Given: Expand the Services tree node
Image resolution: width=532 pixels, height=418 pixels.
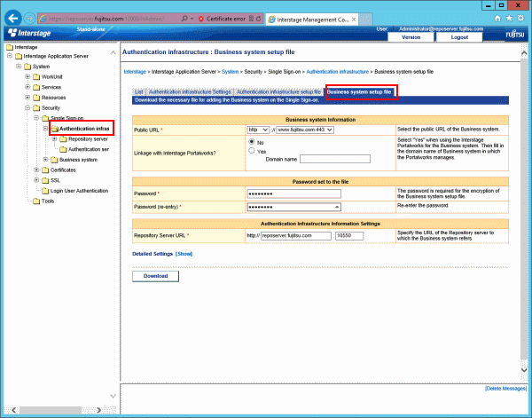Looking at the screenshot, I should (x=28, y=87).
